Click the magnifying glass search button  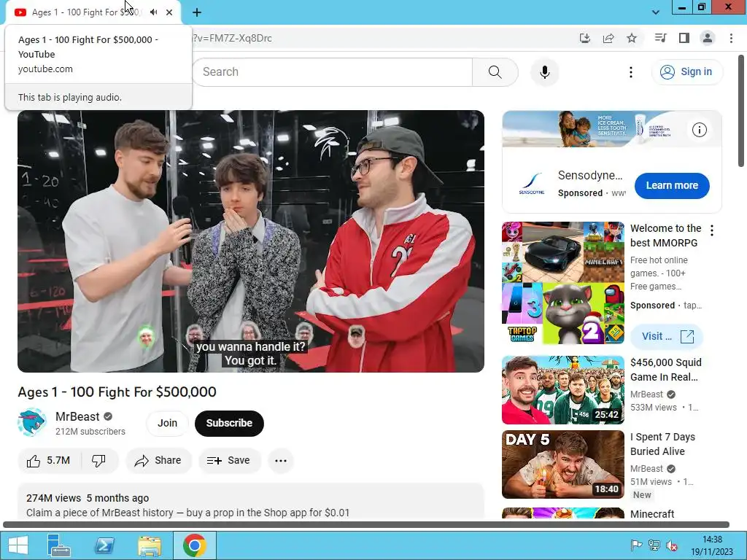pos(495,72)
